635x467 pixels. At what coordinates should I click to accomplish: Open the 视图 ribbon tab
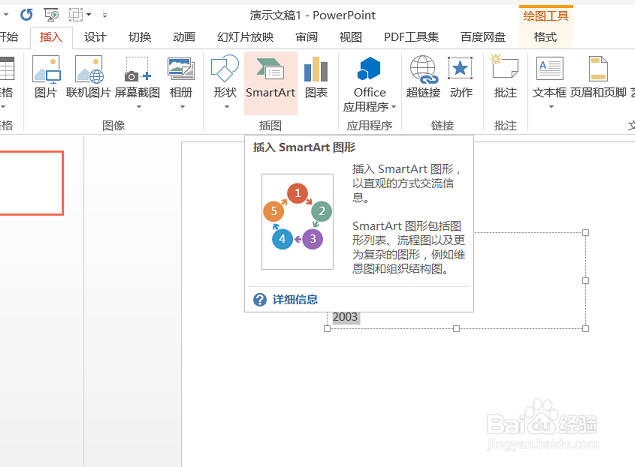point(351,37)
